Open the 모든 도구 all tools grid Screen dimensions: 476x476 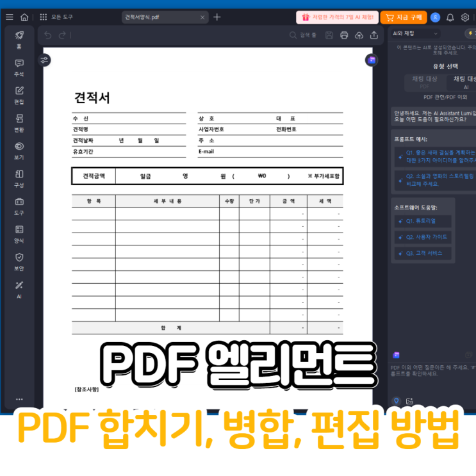(56, 17)
